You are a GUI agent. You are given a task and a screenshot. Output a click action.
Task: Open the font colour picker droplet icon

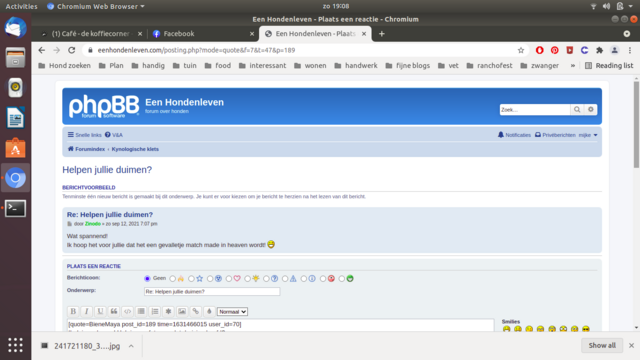209,311
